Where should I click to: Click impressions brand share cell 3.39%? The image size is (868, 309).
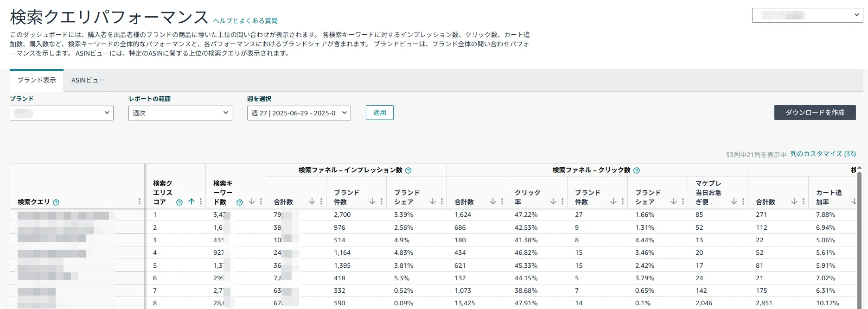403,214
